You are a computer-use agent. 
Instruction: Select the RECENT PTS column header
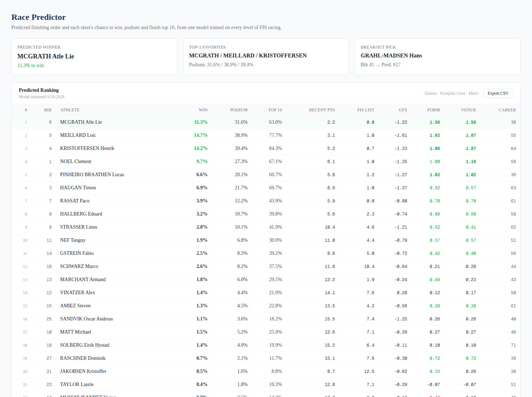tap(322, 110)
